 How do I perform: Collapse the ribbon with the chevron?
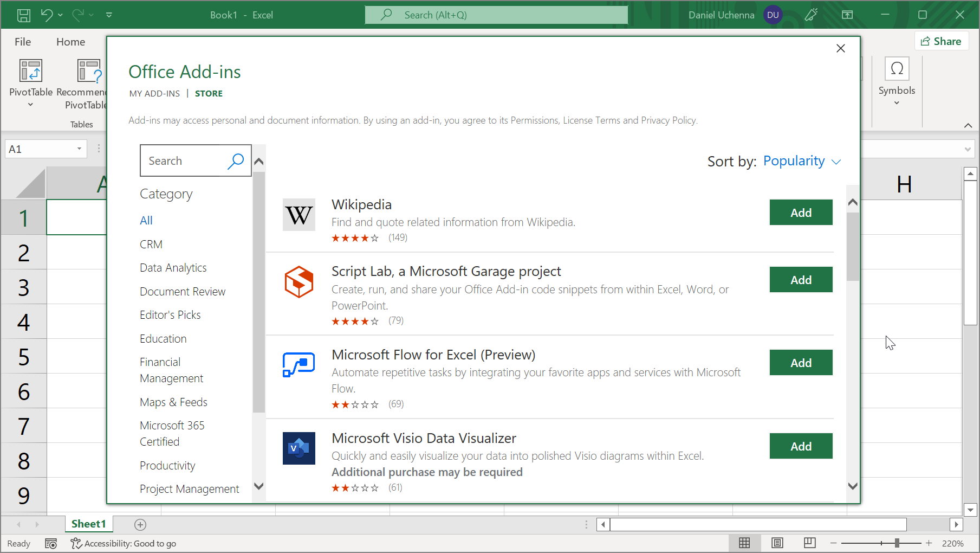pos(968,125)
